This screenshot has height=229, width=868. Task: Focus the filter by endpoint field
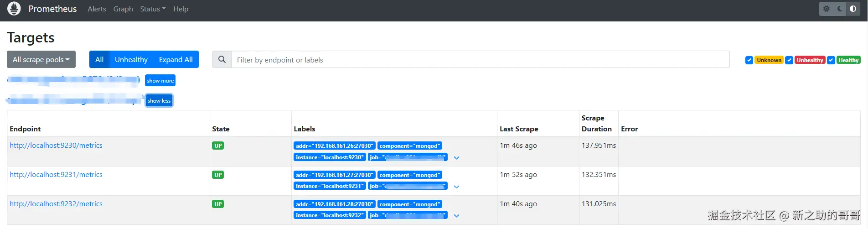(480, 59)
